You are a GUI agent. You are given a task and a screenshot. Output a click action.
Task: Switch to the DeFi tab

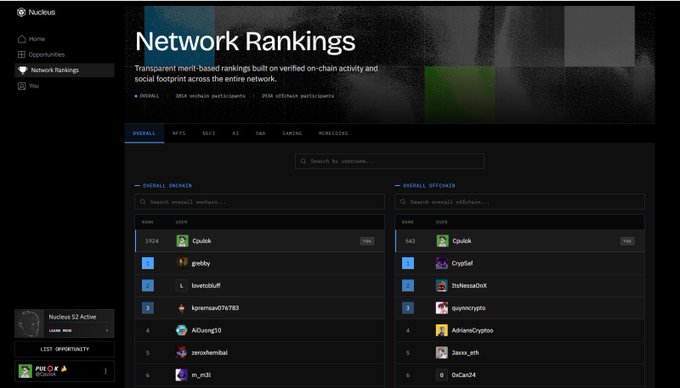[209, 134]
